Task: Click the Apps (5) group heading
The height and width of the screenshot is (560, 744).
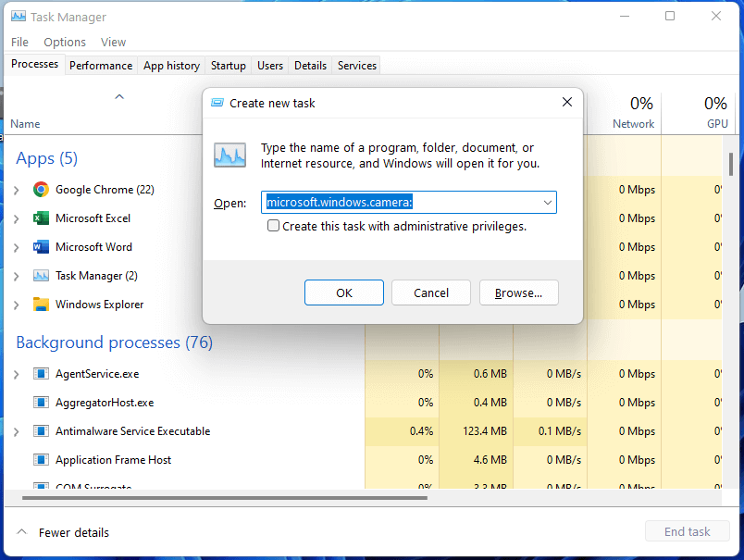Action: (x=47, y=158)
